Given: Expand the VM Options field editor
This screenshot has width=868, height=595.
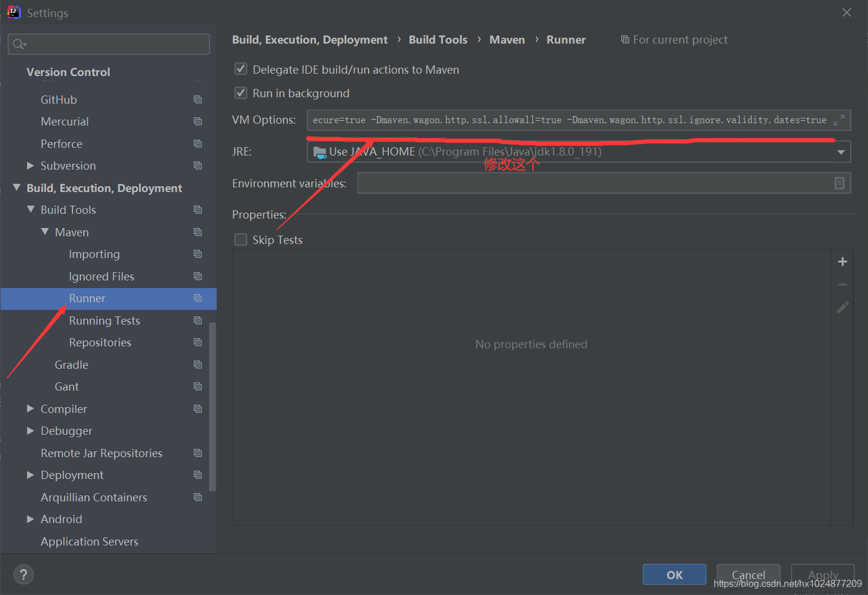Looking at the screenshot, I should coord(839,120).
